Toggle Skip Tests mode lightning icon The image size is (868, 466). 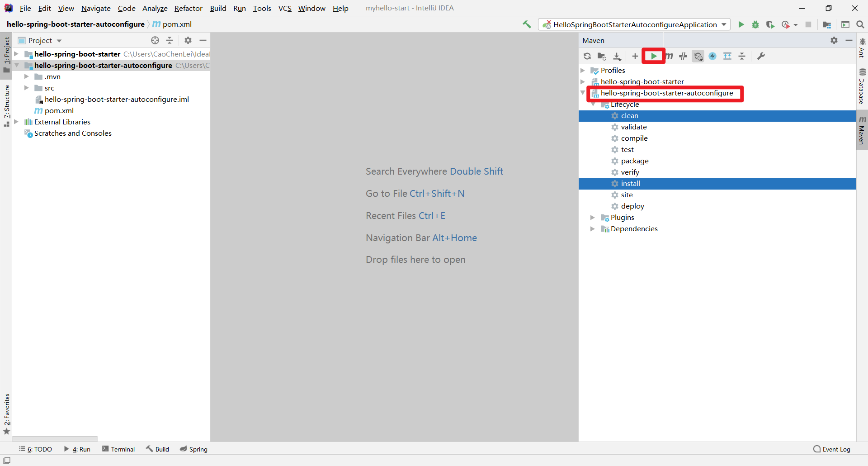tap(713, 56)
